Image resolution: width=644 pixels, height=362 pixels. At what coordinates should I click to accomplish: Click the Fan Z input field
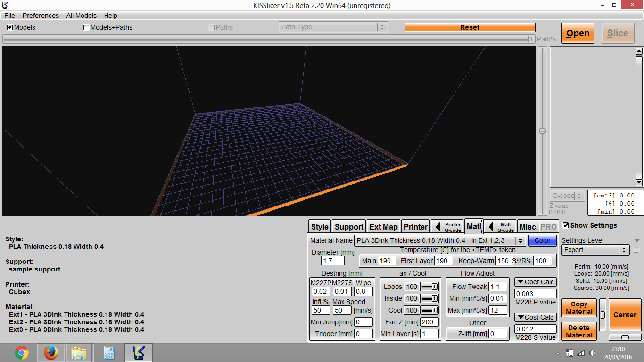pos(429,322)
